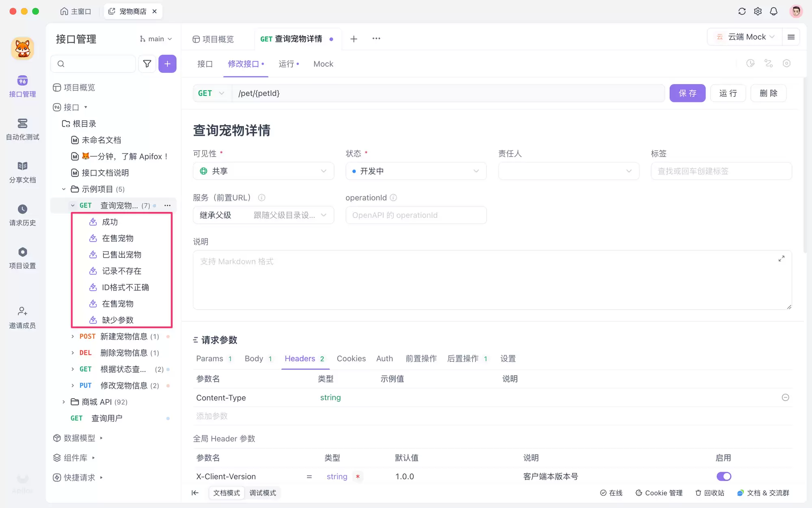The height and width of the screenshot is (508, 812).
Task: Open 接口管理 in the left sidebar
Action: tap(22, 86)
